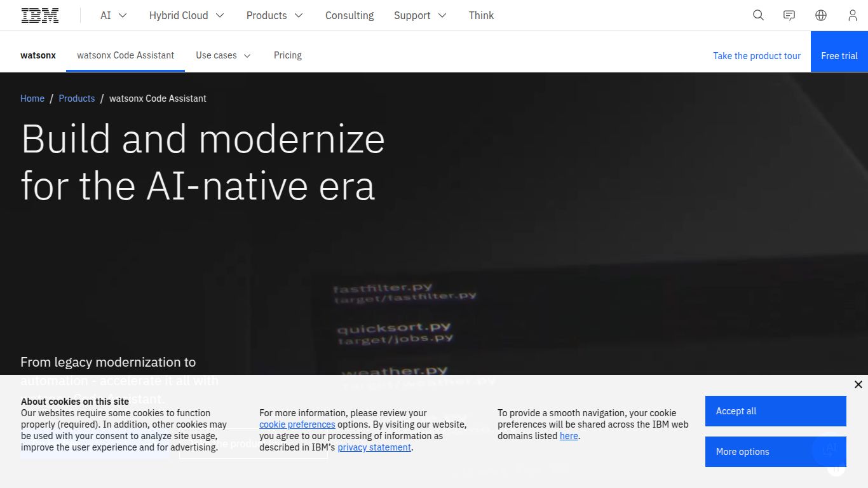The image size is (868, 488).
Task: Open the search icon
Action: pyautogui.click(x=757, y=15)
